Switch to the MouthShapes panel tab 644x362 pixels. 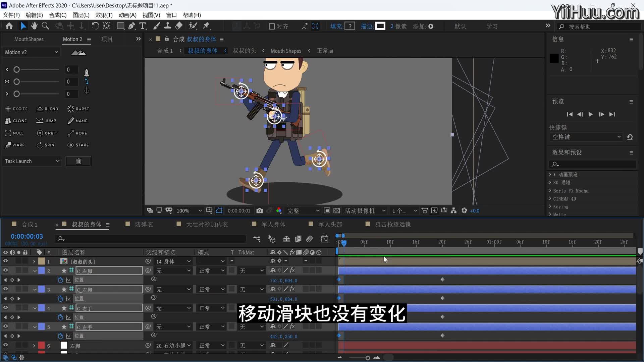tap(29, 39)
